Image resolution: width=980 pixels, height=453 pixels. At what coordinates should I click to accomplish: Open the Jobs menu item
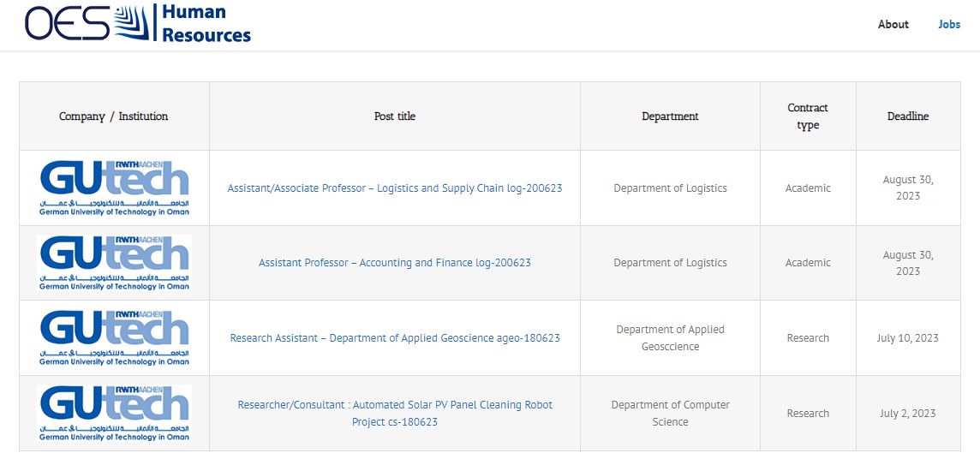(949, 24)
